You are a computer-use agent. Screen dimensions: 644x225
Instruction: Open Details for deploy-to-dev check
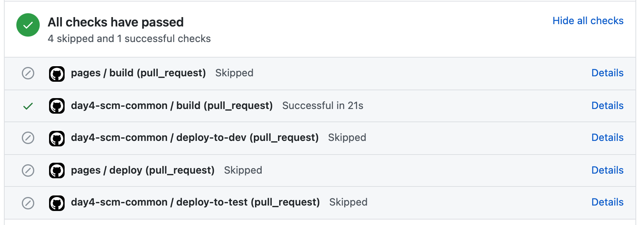(607, 137)
